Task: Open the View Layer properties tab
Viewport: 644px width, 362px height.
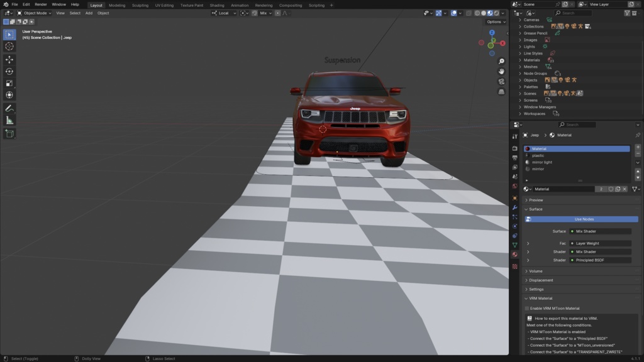Action: (514, 167)
